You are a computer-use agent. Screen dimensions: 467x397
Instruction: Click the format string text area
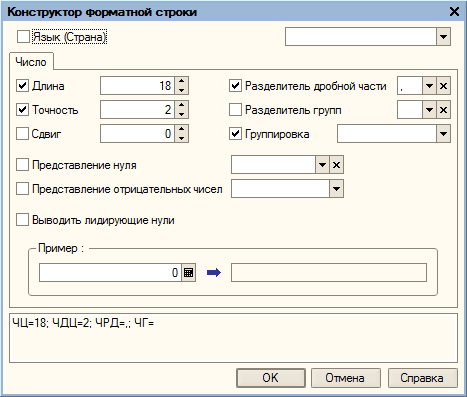pos(233,338)
